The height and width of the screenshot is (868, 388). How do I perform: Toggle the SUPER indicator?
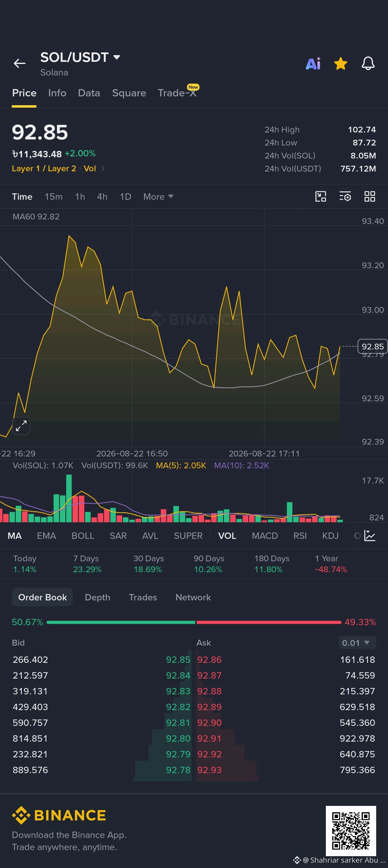[x=188, y=536]
